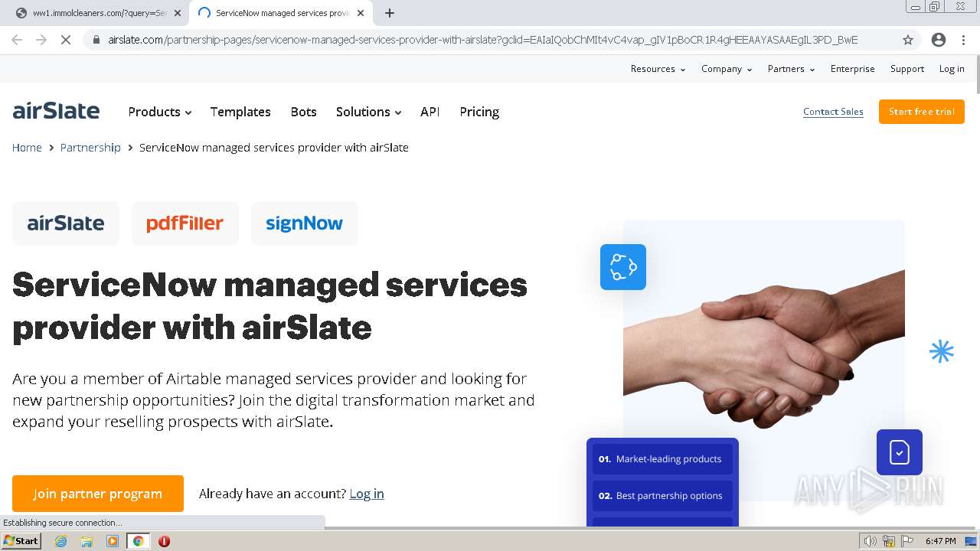Click the signNow logo card
The height and width of the screenshot is (551, 980).
click(x=305, y=223)
